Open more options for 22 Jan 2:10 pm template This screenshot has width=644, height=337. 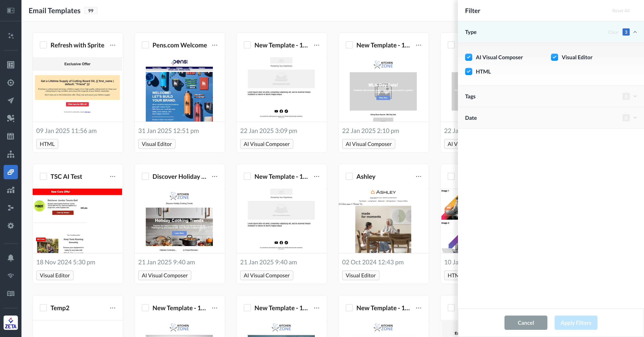(x=419, y=45)
